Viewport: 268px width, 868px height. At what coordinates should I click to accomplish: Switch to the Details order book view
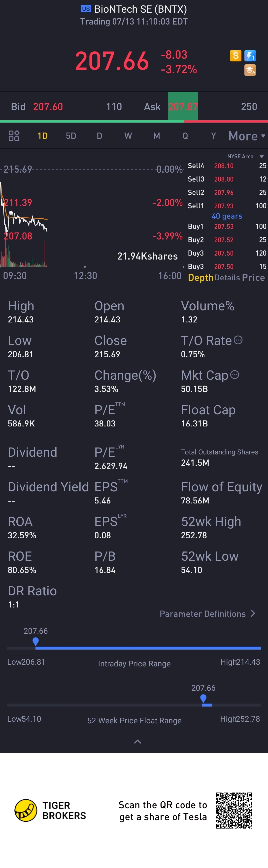pos(227,278)
